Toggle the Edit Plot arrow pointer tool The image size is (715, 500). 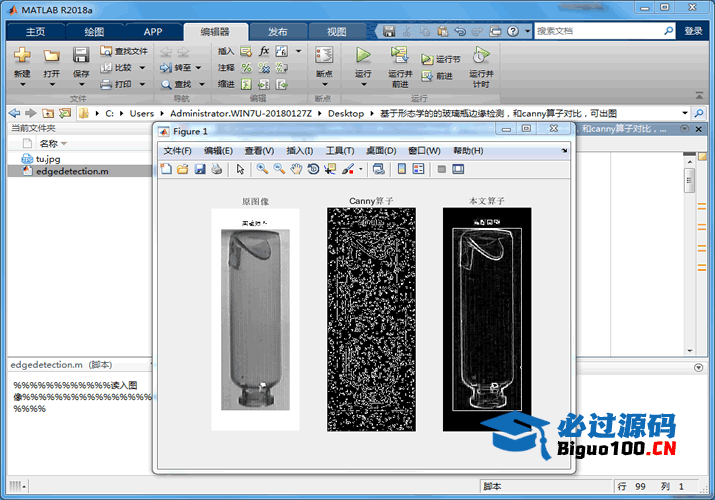click(x=241, y=169)
